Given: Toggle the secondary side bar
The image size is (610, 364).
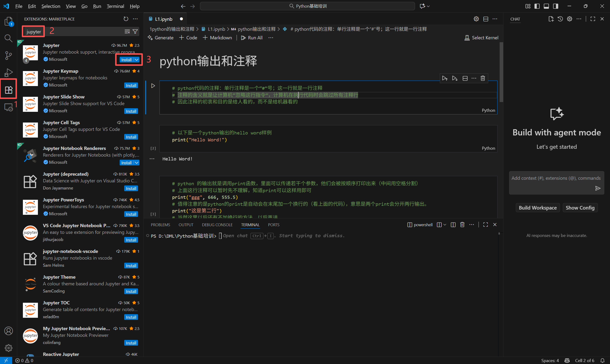Looking at the screenshot, I should pyautogui.click(x=556, y=6).
